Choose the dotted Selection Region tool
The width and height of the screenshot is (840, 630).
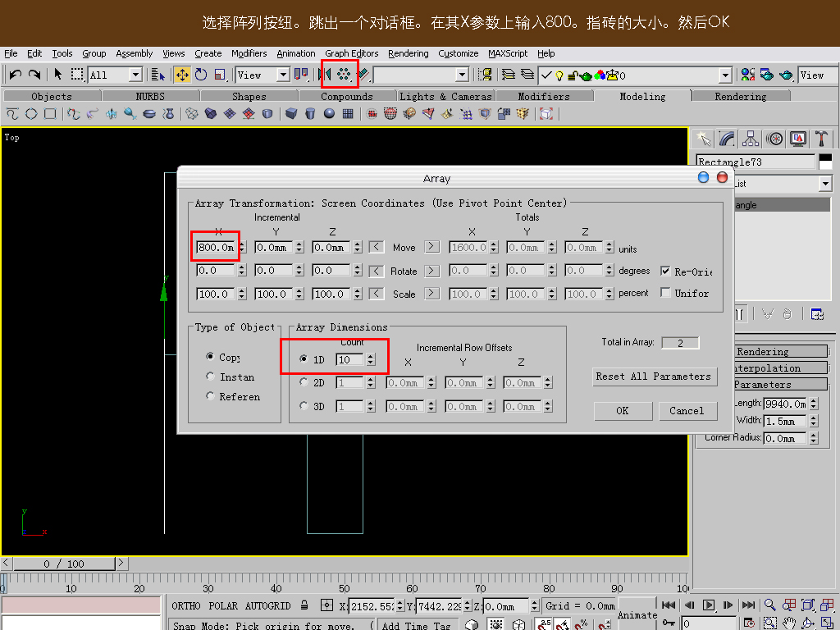click(77, 75)
